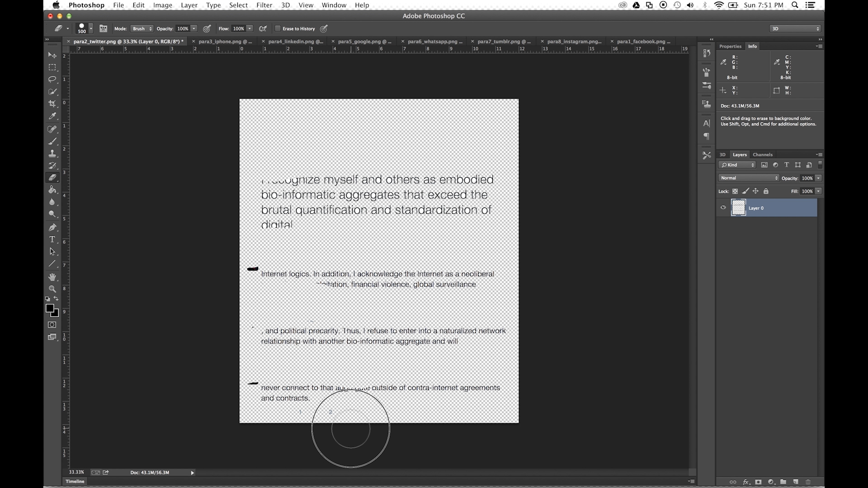The image size is (868, 488).
Task: Select the Brush tool
Action: (x=52, y=141)
